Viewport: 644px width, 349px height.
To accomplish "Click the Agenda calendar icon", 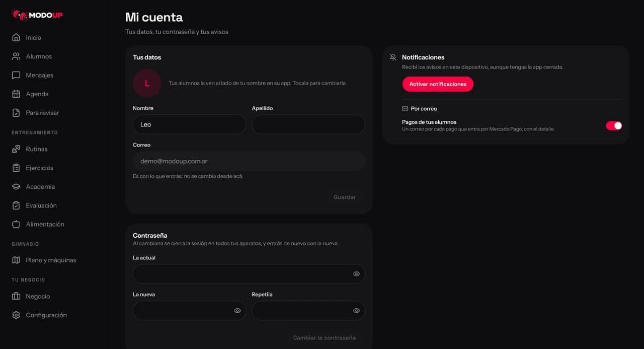I will pos(16,94).
